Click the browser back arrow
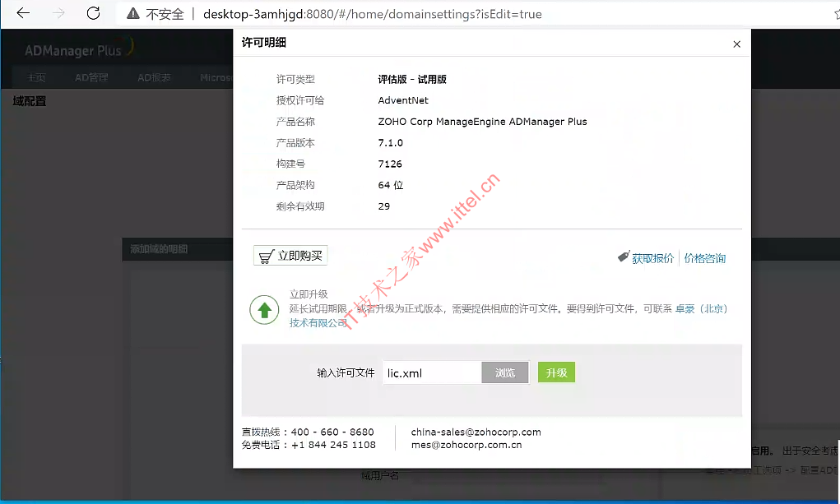The width and height of the screenshot is (840, 504). point(23,13)
